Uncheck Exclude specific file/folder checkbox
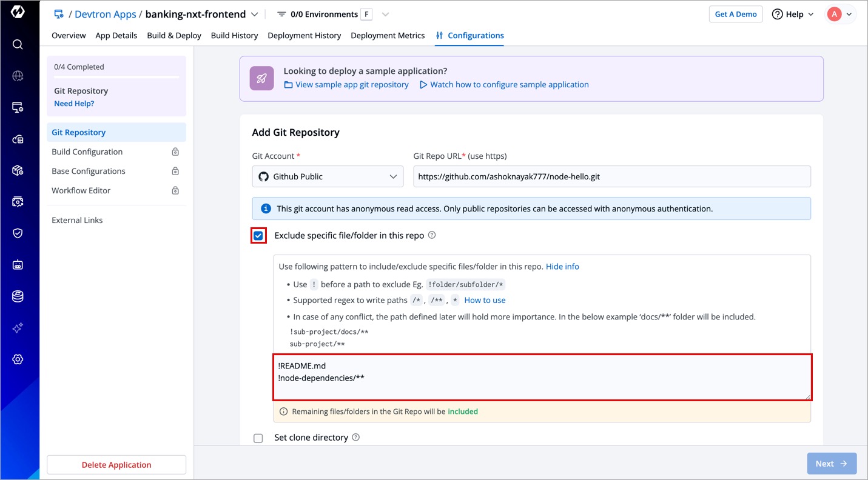The height and width of the screenshot is (480, 868). 258,236
